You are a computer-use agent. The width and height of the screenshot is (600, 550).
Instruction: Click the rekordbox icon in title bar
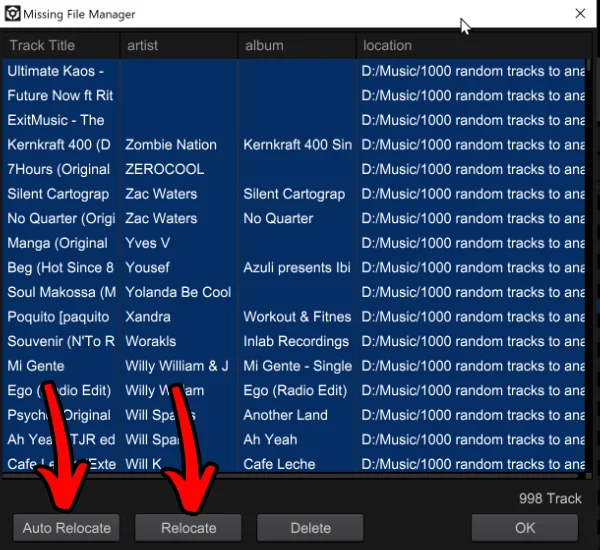coord(11,14)
